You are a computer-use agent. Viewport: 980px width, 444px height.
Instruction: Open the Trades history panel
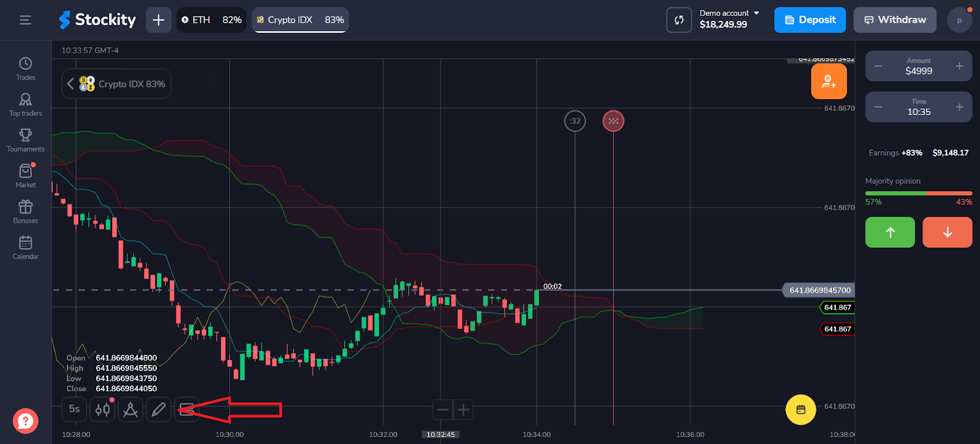[25, 68]
